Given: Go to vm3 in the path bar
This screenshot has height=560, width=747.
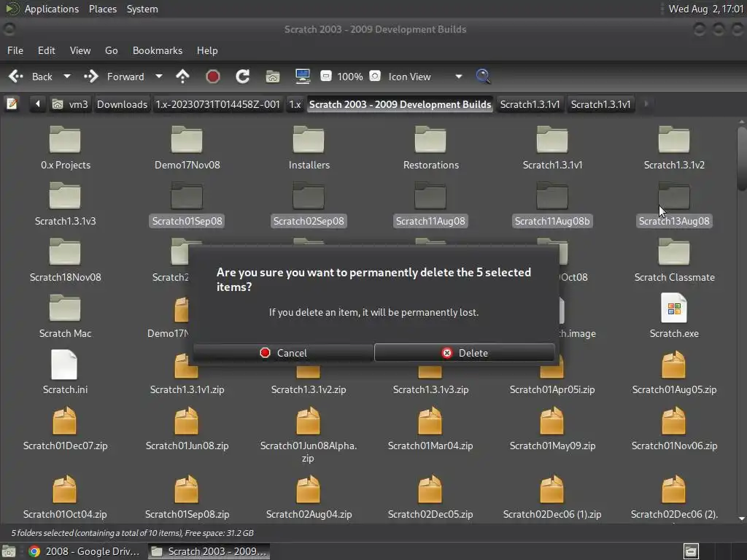Looking at the screenshot, I should point(71,104).
